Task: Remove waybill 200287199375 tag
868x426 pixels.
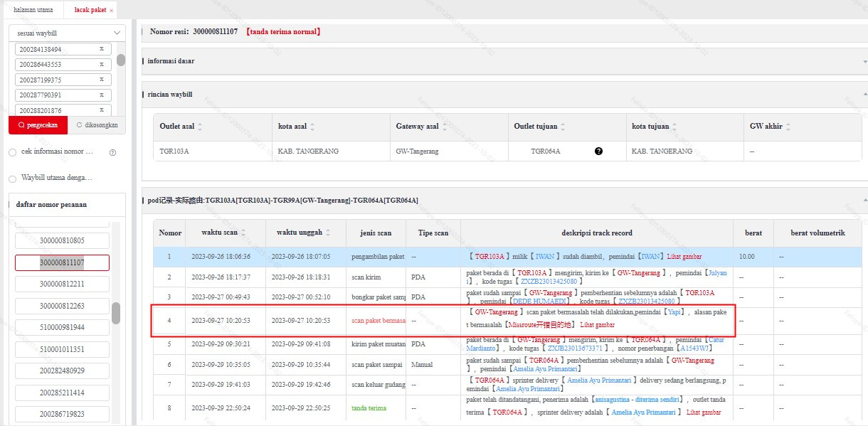Action: 102,79
